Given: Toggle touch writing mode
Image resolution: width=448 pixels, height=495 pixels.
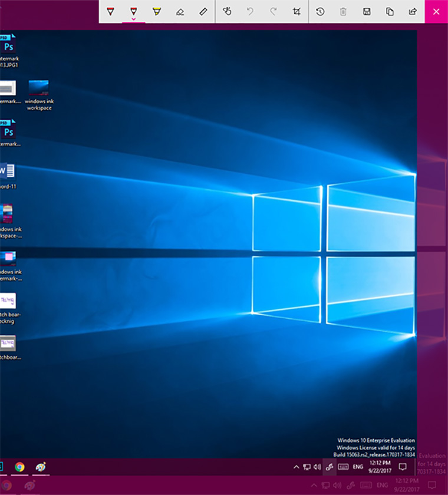Looking at the screenshot, I should pos(227,12).
